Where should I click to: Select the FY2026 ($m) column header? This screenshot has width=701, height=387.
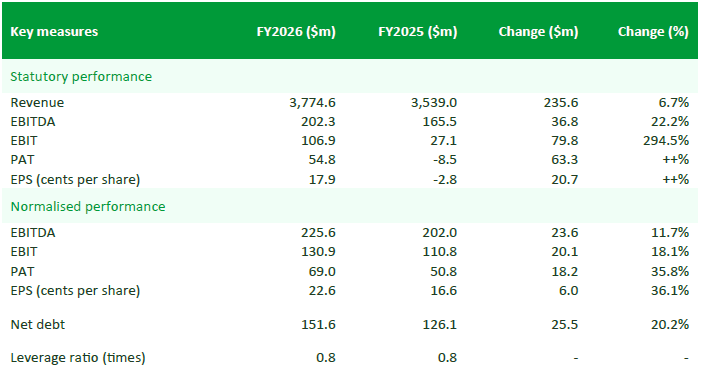(x=296, y=32)
